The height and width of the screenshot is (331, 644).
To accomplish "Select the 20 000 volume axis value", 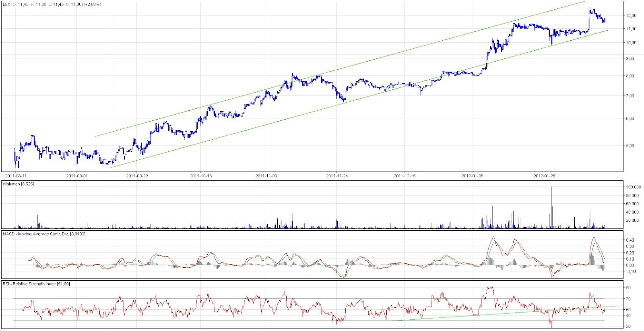I will coord(632,221).
